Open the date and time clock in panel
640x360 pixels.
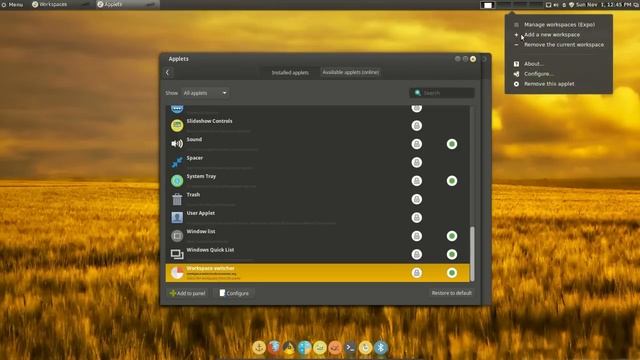[x=604, y=4]
